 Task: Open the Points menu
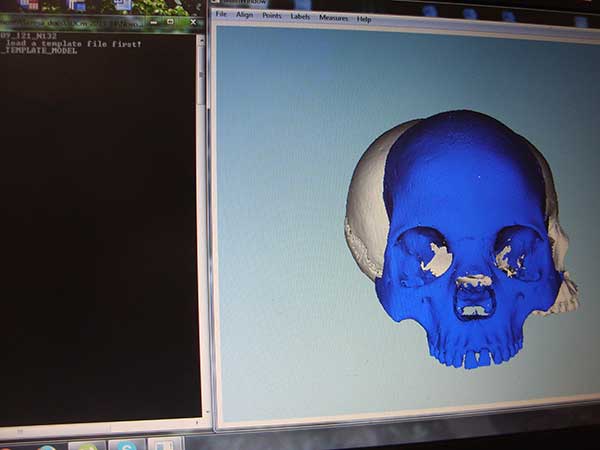(x=271, y=16)
